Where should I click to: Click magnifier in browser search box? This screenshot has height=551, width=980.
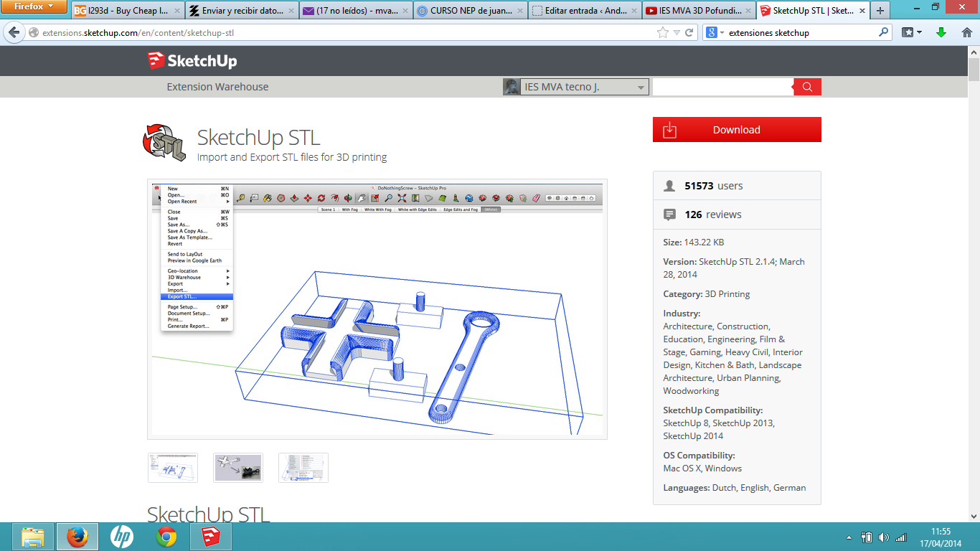883,32
